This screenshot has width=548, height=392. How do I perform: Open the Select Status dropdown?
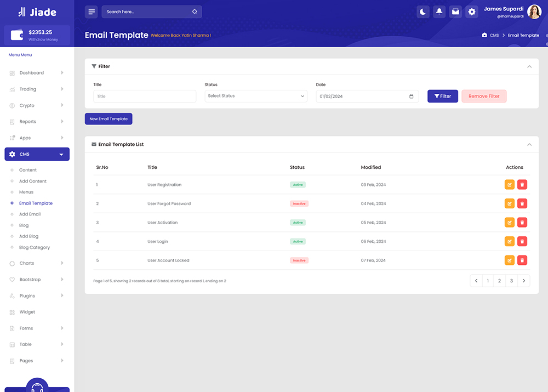(x=256, y=96)
